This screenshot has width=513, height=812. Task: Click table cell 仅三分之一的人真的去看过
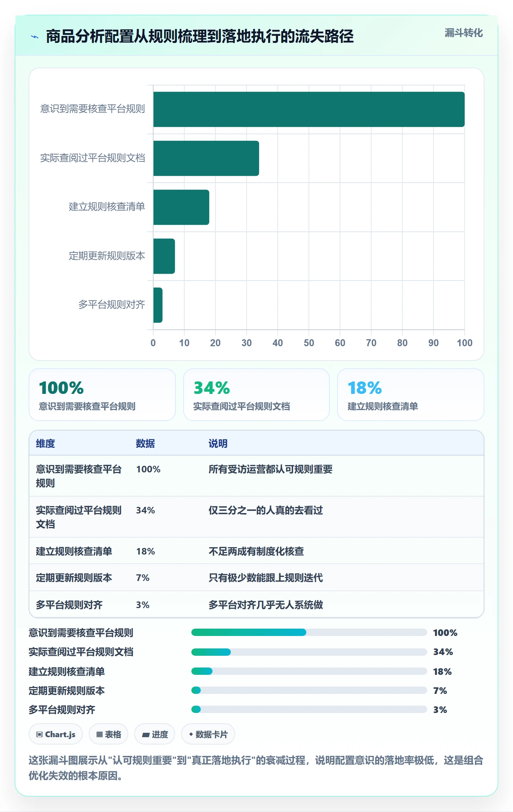[x=266, y=510]
